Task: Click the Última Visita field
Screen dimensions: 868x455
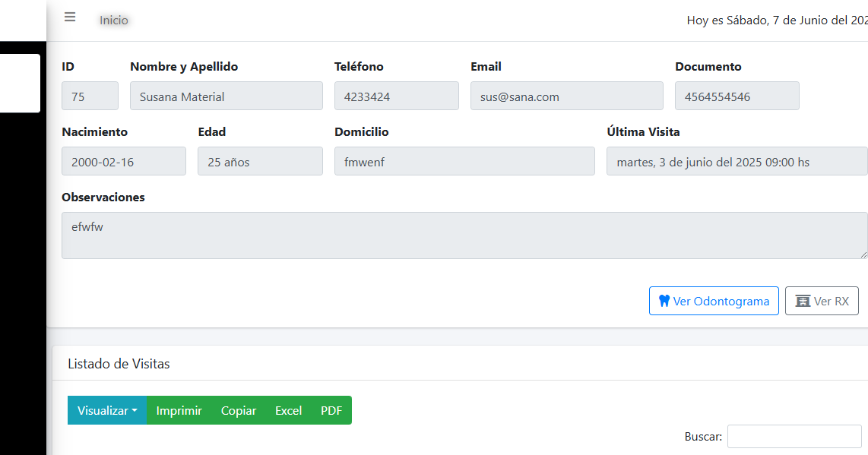Action: point(736,162)
